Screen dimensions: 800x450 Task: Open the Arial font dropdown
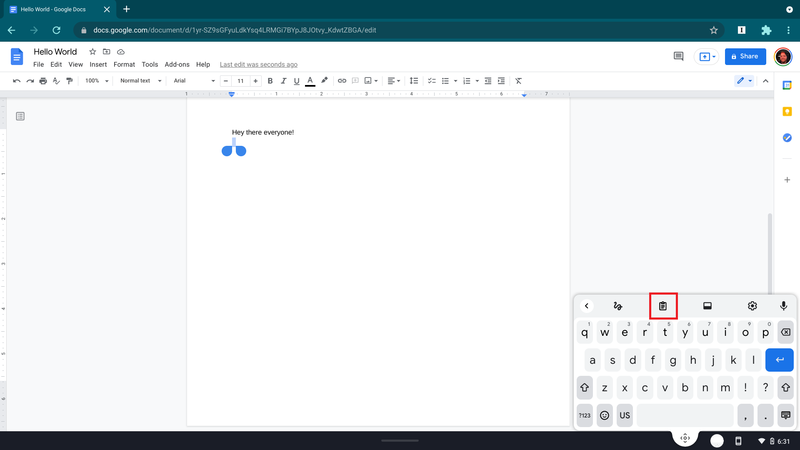click(x=194, y=81)
